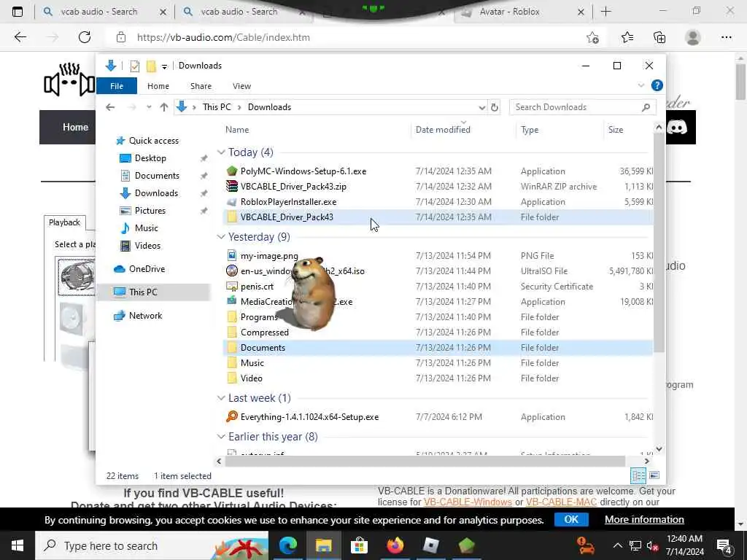This screenshot has height=560, width=747.
Task: Click the New folder icon in title bar
Action: tap(151, 66)
